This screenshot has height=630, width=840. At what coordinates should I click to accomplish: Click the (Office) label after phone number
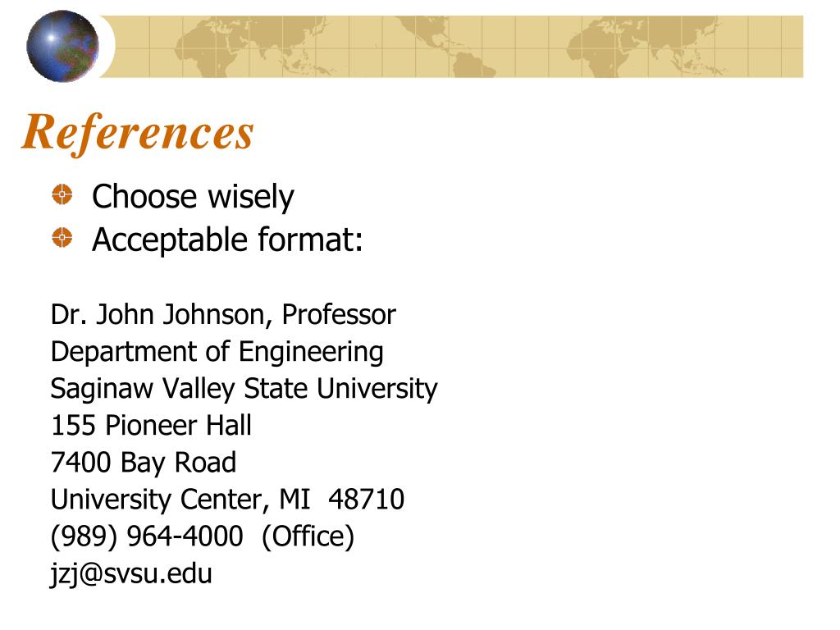click(x=308, y=536)
